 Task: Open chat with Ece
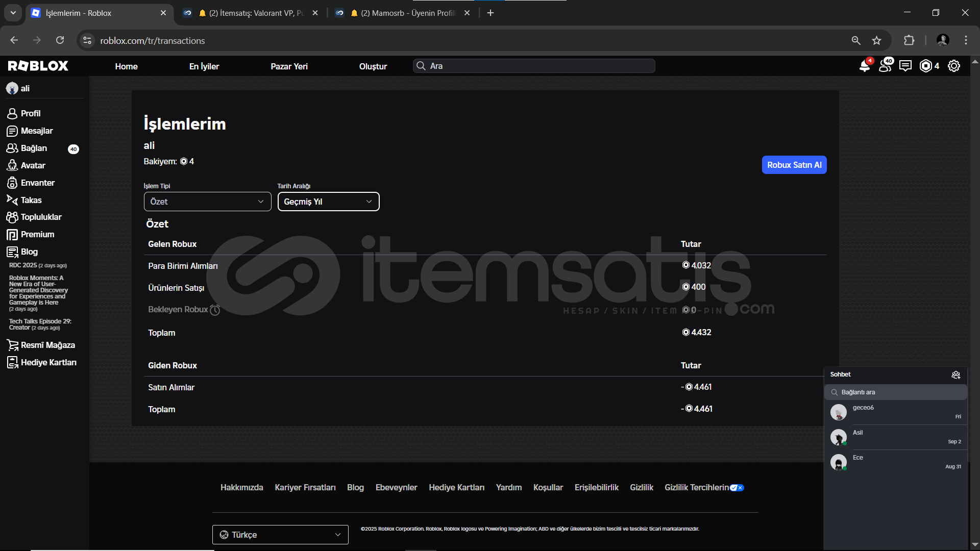tap(896, 462)
